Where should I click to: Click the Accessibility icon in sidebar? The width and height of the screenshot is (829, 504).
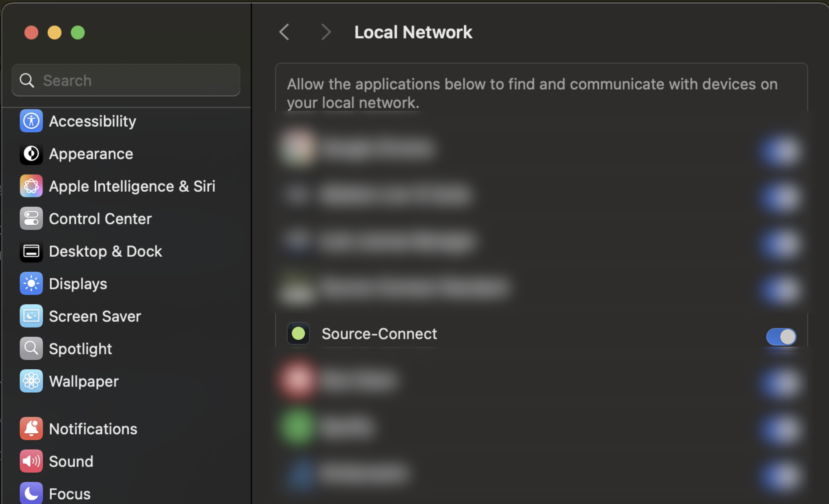pos(31,121)
